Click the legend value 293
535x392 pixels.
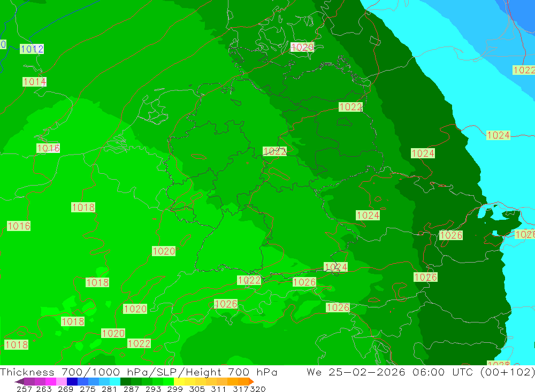tap(153, 389)
